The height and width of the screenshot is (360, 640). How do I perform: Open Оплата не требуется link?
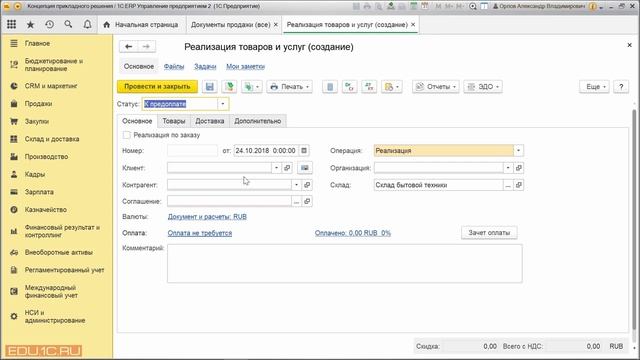(200, 233)
